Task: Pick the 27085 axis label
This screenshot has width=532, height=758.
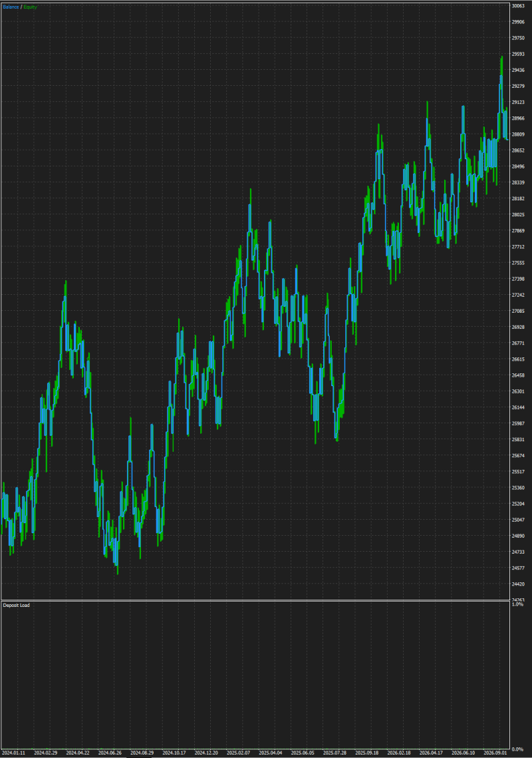Action: [x=518, y=311]
